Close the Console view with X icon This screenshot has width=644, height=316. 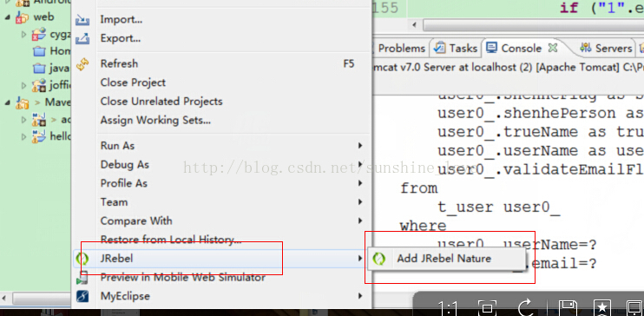pos(553,48)
